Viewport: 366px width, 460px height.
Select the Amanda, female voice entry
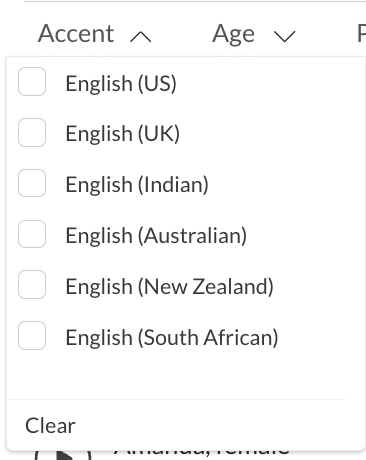pos(202,452)
